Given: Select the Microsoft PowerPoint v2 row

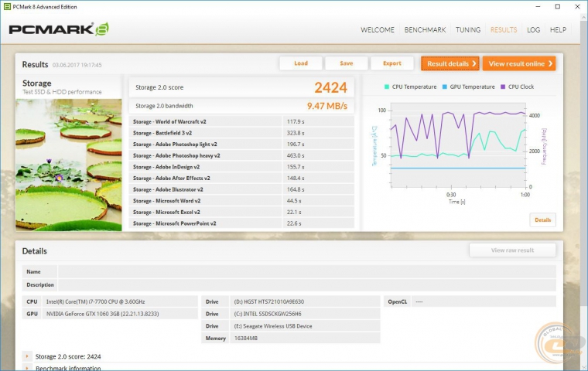Looking at the screenshot, I should point(241,223).
